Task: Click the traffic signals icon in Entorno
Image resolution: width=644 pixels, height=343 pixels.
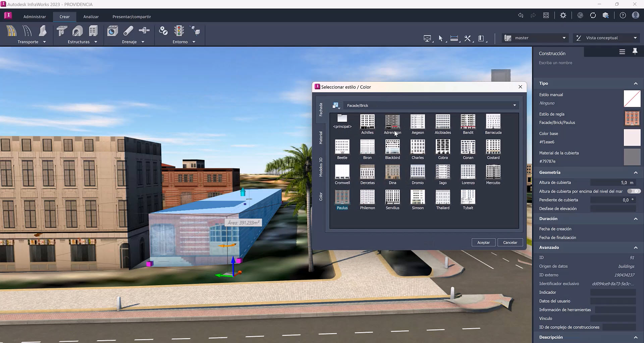Action: point(179,31)
